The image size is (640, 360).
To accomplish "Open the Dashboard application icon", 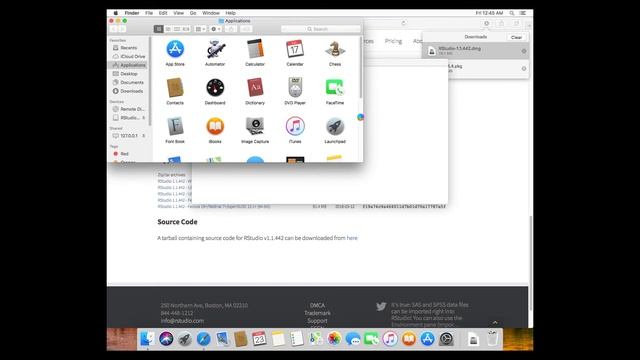I will [215, 88].
